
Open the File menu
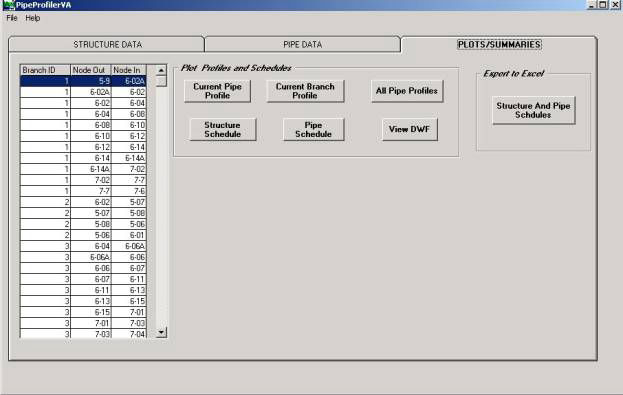point(12,18)
